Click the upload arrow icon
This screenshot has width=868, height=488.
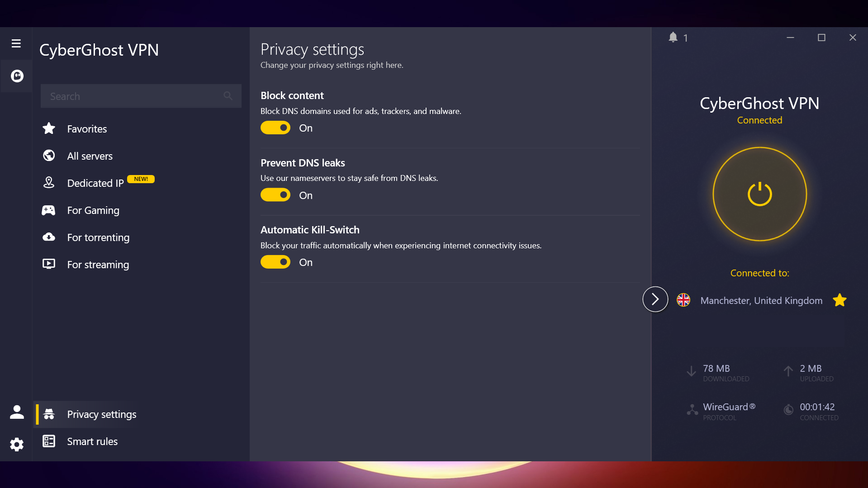[788, 371]
